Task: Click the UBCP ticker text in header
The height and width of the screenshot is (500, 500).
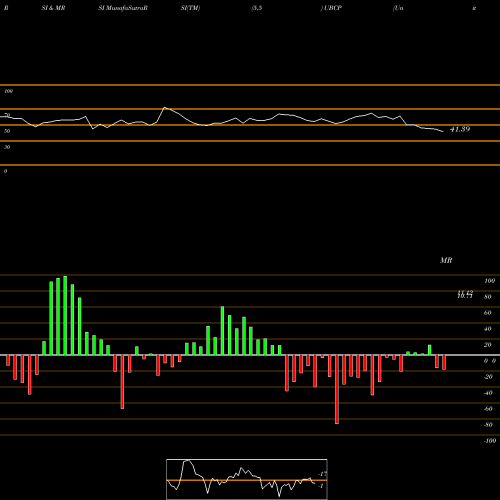Action: [x=333, y=8]
